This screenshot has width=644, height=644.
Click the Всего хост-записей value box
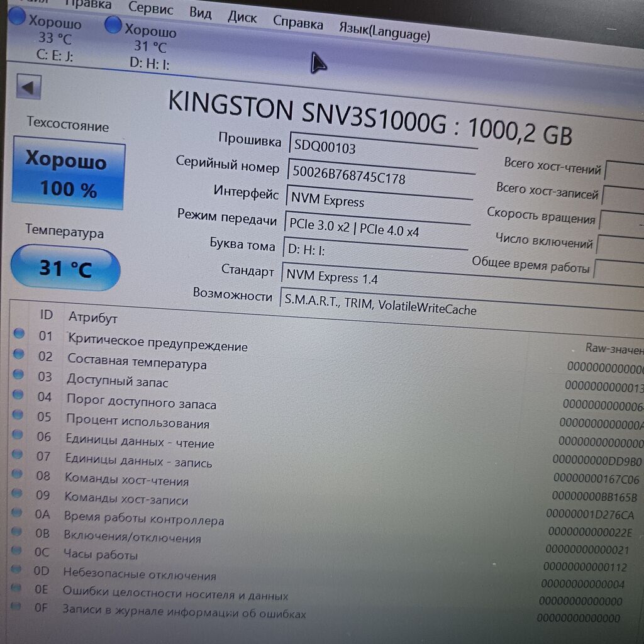[x=623, y=198]
